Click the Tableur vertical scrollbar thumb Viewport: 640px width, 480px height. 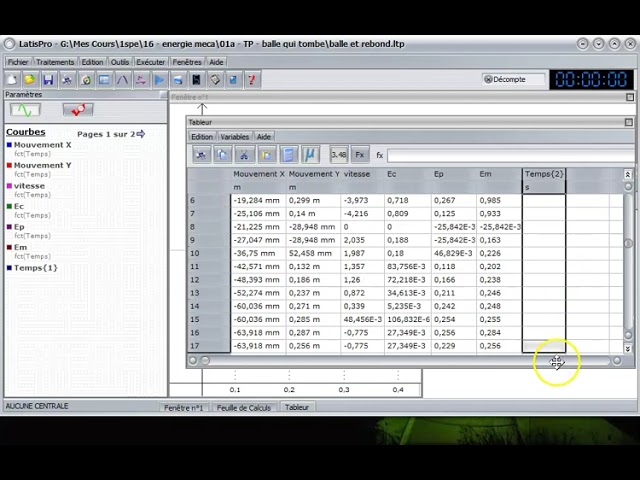[x=628, y=242]
